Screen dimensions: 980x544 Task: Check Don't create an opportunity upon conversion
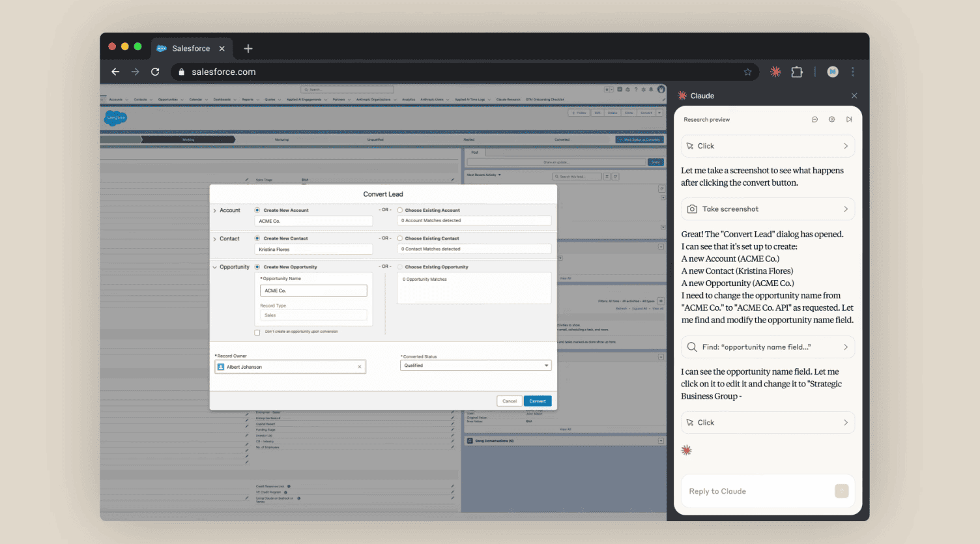point(257,332)
